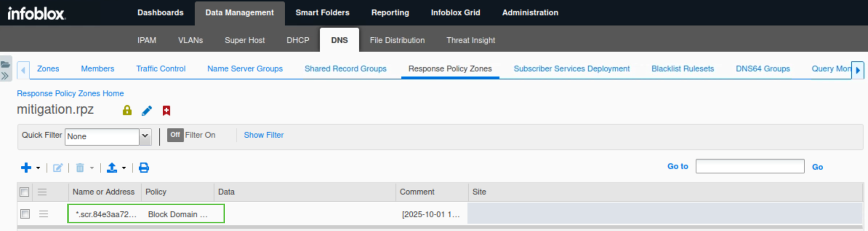Open the folder icon in left sidebar
This screenshot has width=868, height=231.
[5, 65]
